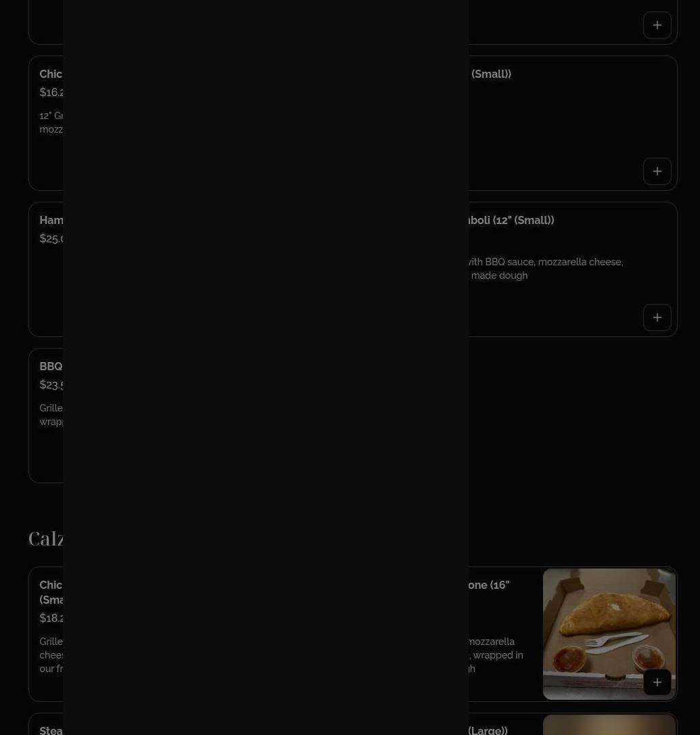
Task: Click the $23.5 price under BBQ
Action: point(51,385)
